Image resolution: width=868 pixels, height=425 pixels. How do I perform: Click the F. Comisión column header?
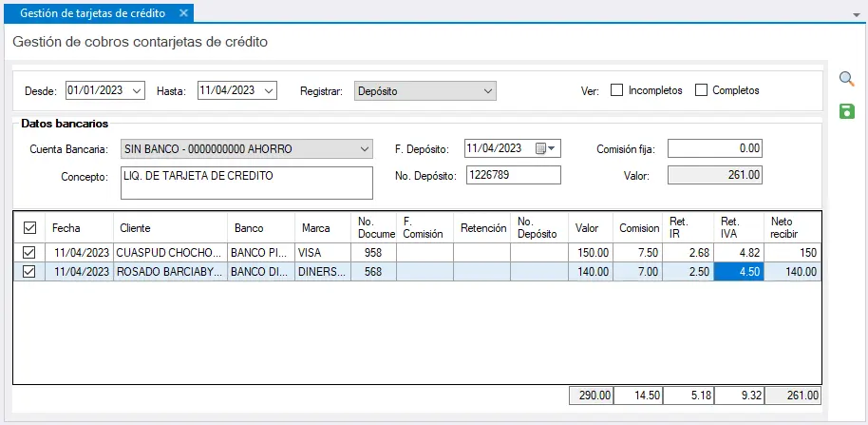pos(425,228)
